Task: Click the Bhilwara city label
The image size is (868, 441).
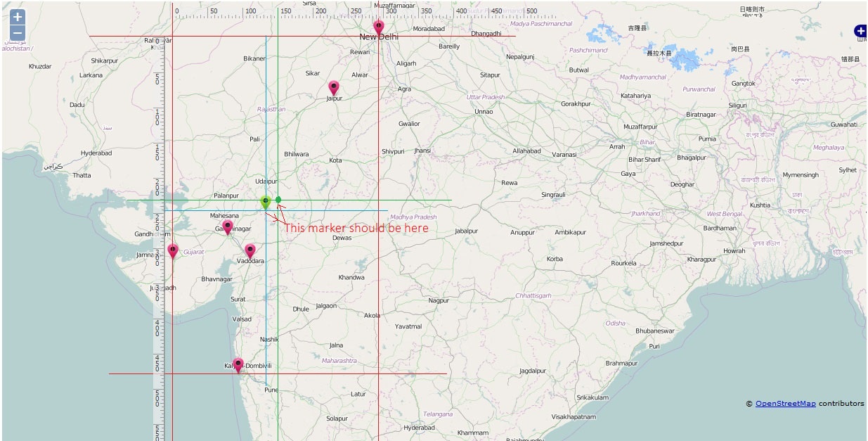Action: (296, 154)
